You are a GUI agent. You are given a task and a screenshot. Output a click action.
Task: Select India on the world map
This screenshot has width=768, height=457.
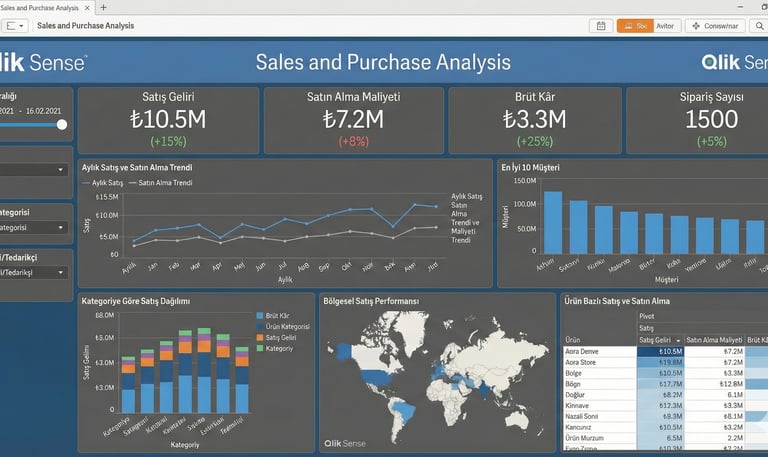pyautogui.click(x=485, y=390)
